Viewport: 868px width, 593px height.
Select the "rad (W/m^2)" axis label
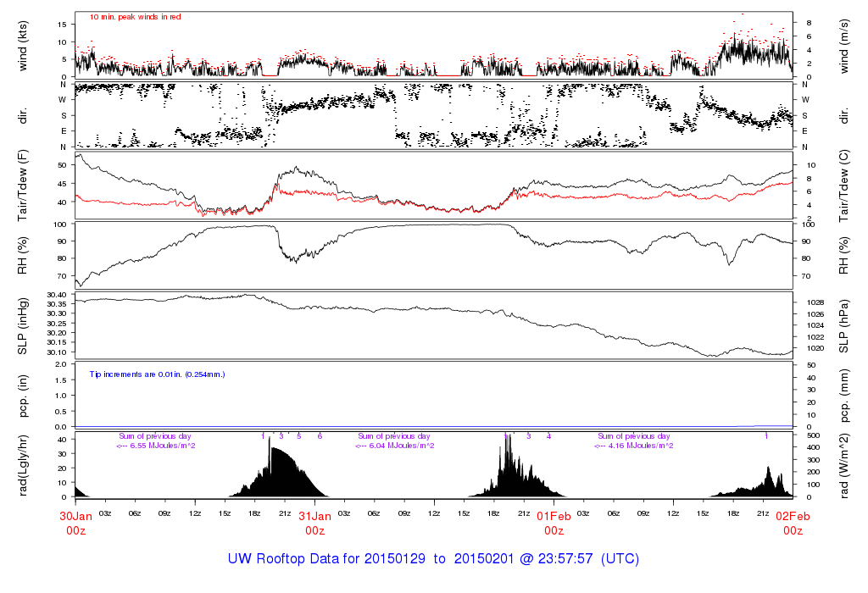pyautogui.click(x=843, y=466)
